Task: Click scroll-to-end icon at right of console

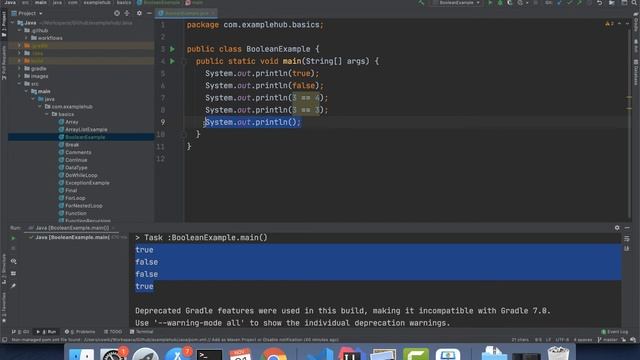Action: click(x=627, y=248)
